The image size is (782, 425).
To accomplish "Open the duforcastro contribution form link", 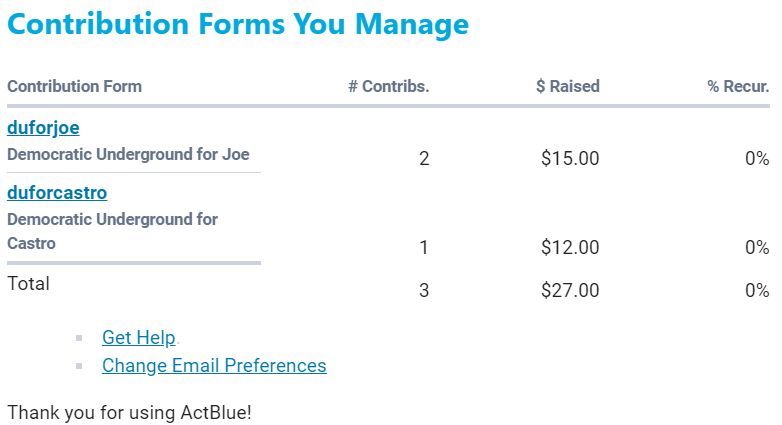I will point(57,193).
